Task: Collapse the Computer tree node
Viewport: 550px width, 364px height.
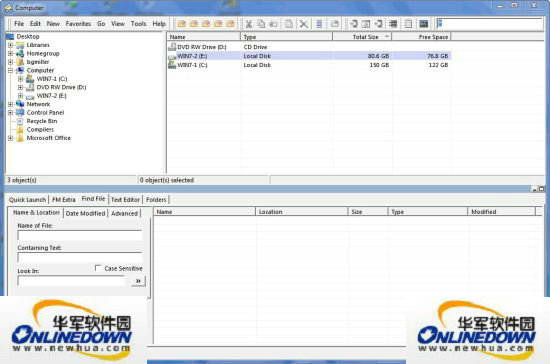Action: [x=11, y=70]
